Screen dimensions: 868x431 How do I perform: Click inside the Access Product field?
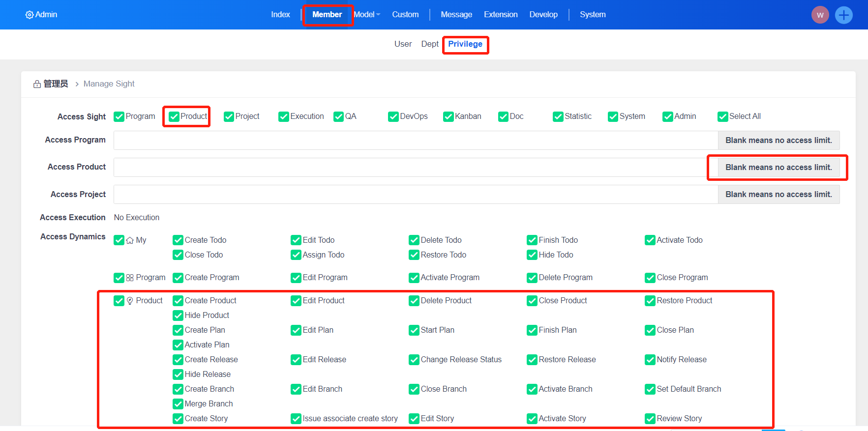click(411, 167)
